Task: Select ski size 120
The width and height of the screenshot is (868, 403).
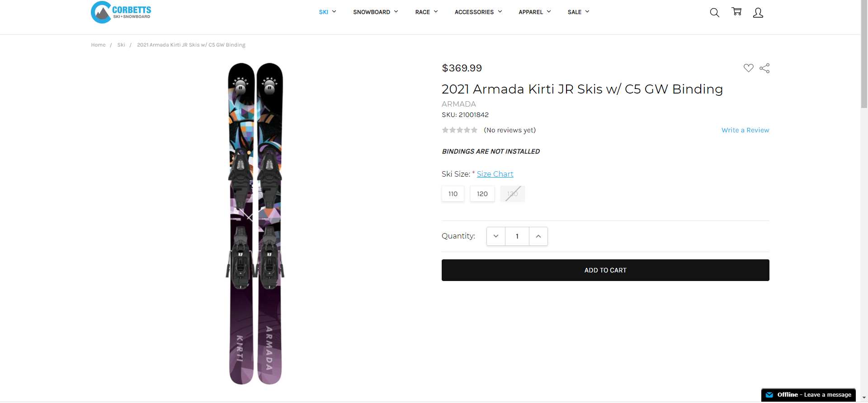Action: 482,193
